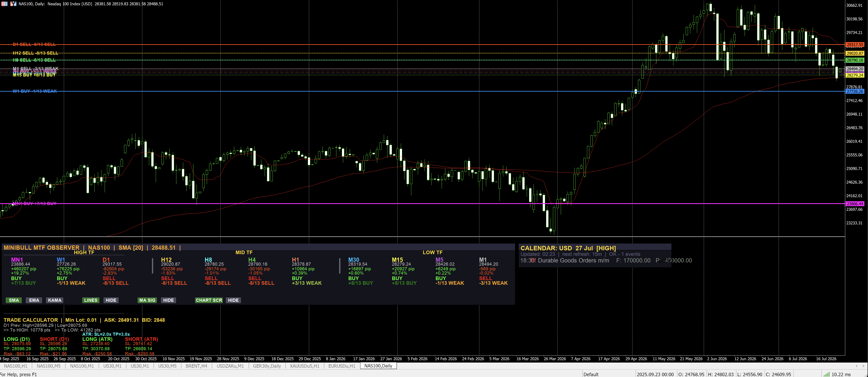Click HIDE next to the MA SIG button
The height and width of the screenshot is (377, 868).
pyautogui.click(x=168, y=300)
